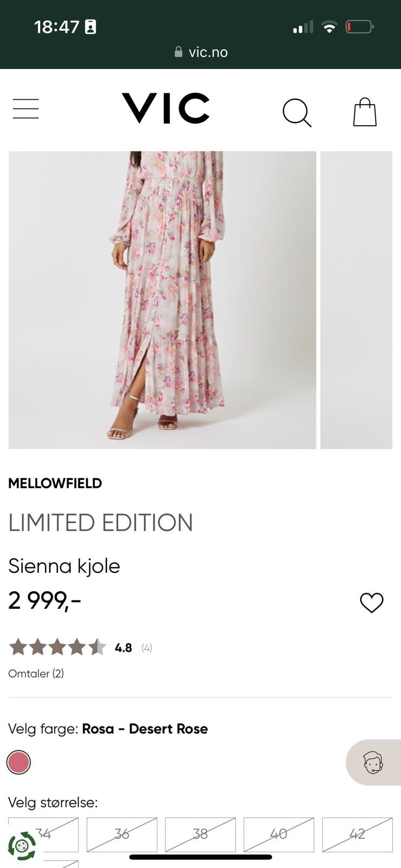The image size is (401, 868).
Task: Select size 42
Action: [x=357, y=835]
